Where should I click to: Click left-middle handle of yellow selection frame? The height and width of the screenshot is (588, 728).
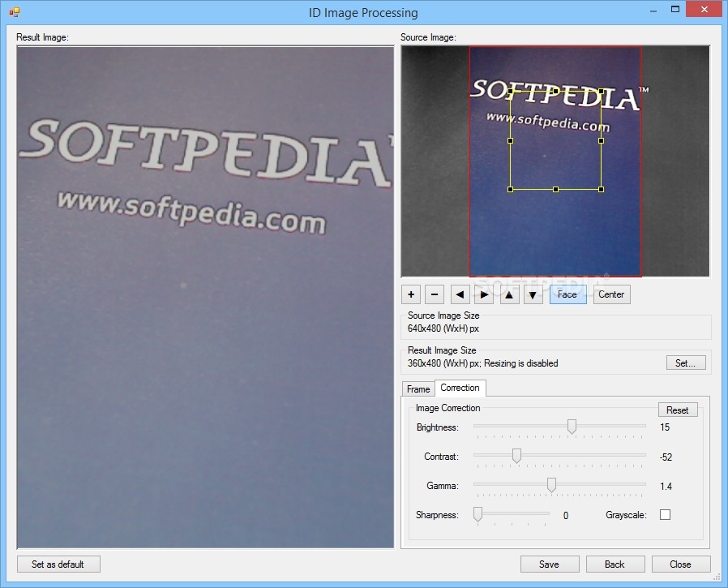tap(510, 140)
